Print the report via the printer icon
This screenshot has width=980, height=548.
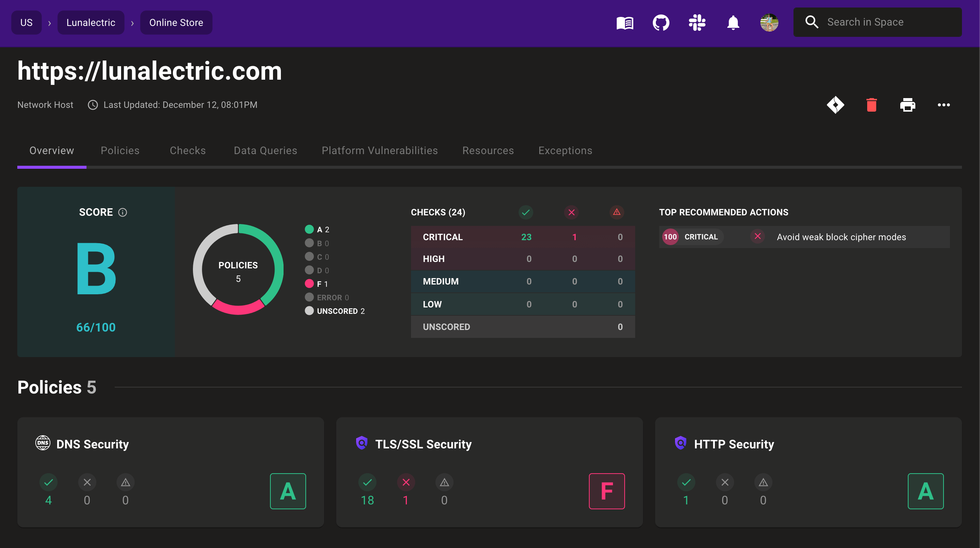pos(908,105)
